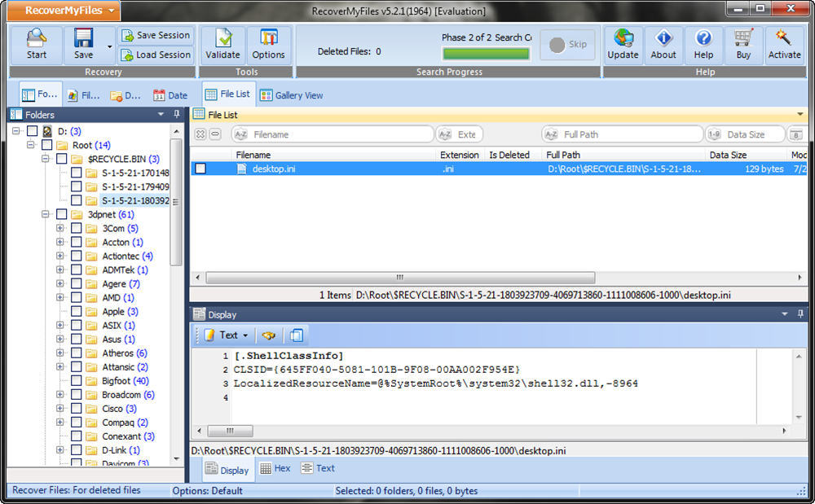Click the Filename filter input field
This screenshot has width=815, height=504.
[x=333, y=134]
